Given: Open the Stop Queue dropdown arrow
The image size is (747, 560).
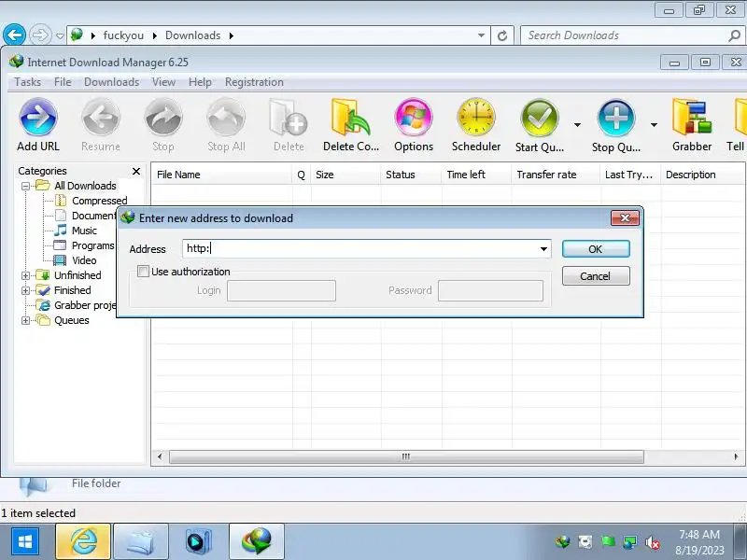Looking at the screenshot, I should [655, 125].
